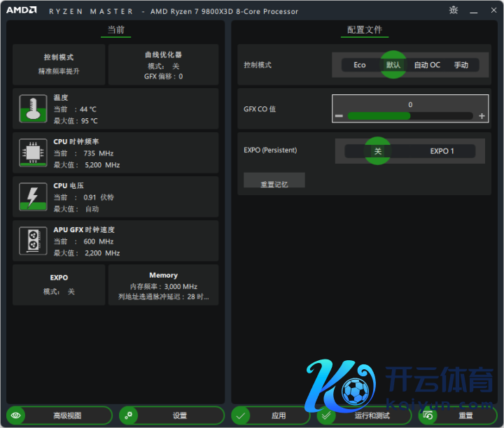504x428 pixels.
Task: Increase GFX CO value with plus button
Action: 482,116
